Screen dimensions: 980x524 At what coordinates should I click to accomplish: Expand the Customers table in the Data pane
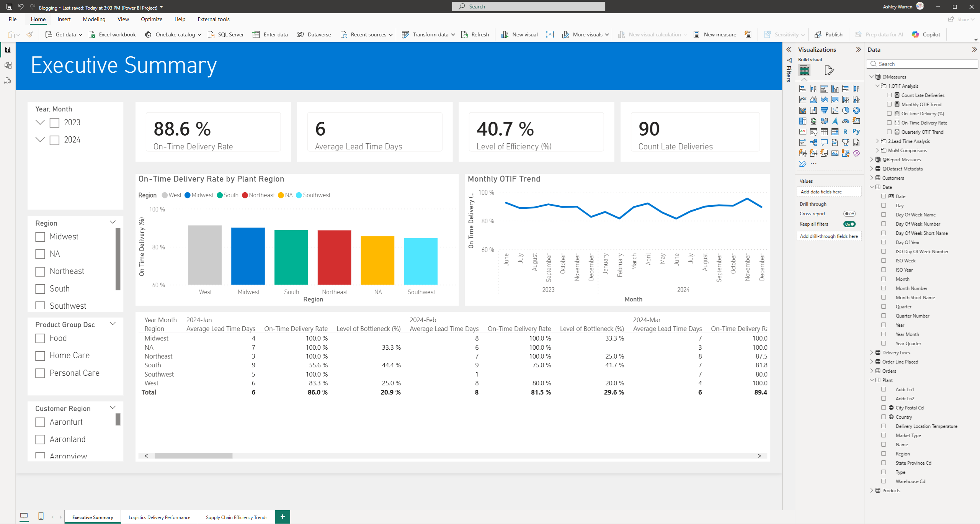[x=872, y=178]
